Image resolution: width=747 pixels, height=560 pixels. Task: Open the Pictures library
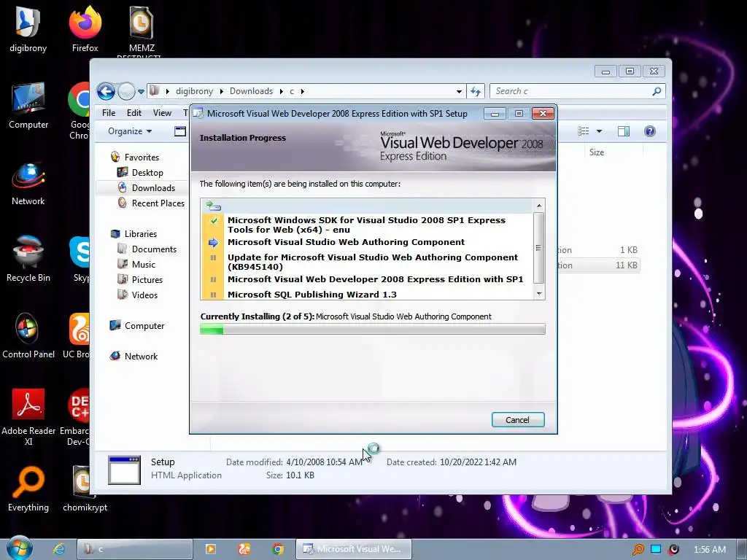147,279
